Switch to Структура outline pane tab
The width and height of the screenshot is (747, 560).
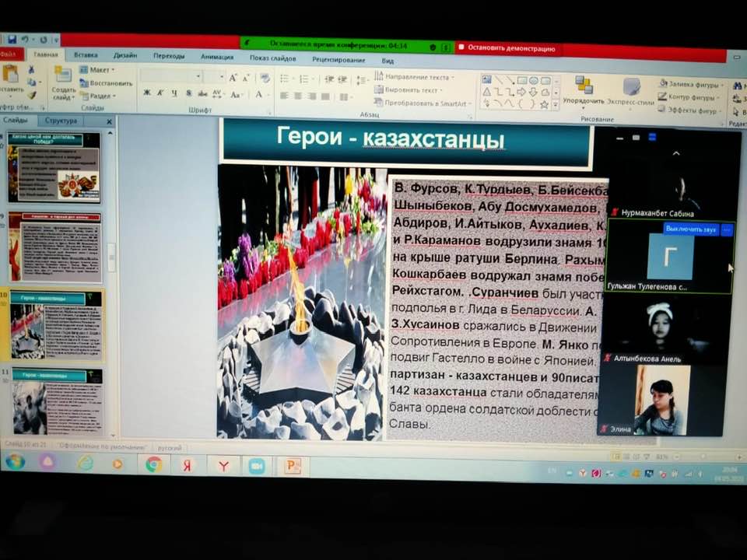tap(61, 121)
